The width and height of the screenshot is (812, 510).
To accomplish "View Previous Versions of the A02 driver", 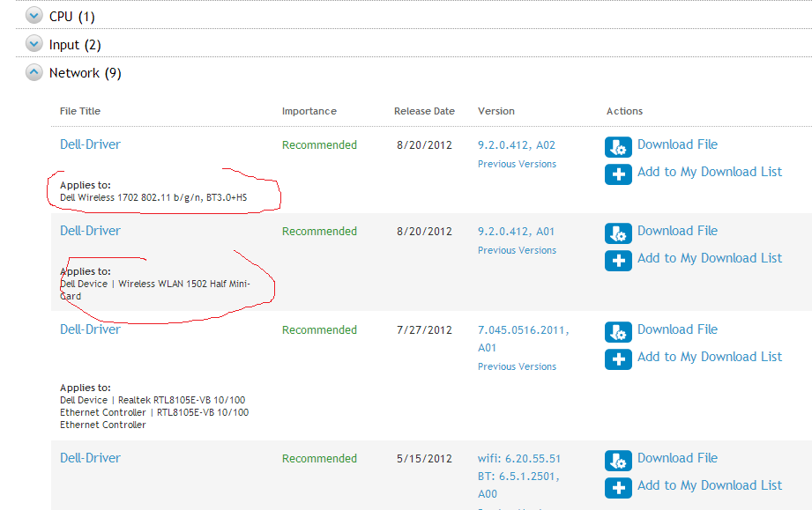I will [517, 164].
